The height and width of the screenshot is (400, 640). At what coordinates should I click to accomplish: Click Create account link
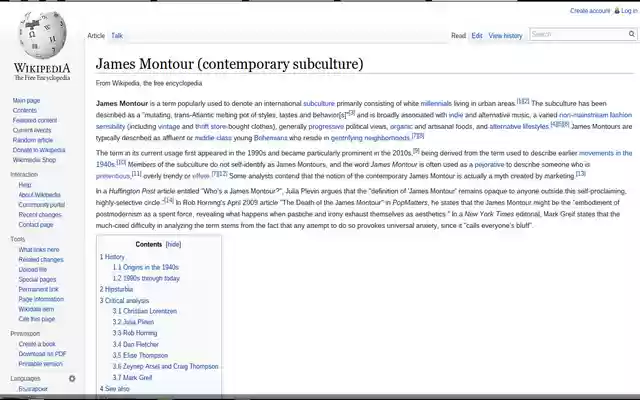click(590, 11)
